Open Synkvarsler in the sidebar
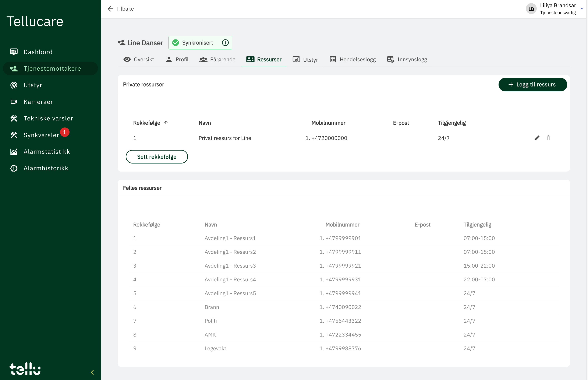This screenshot has width=588, height=380. 41,135
